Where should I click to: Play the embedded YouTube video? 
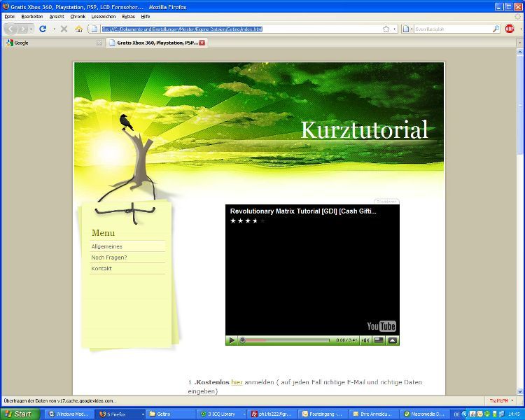point(232,340)
